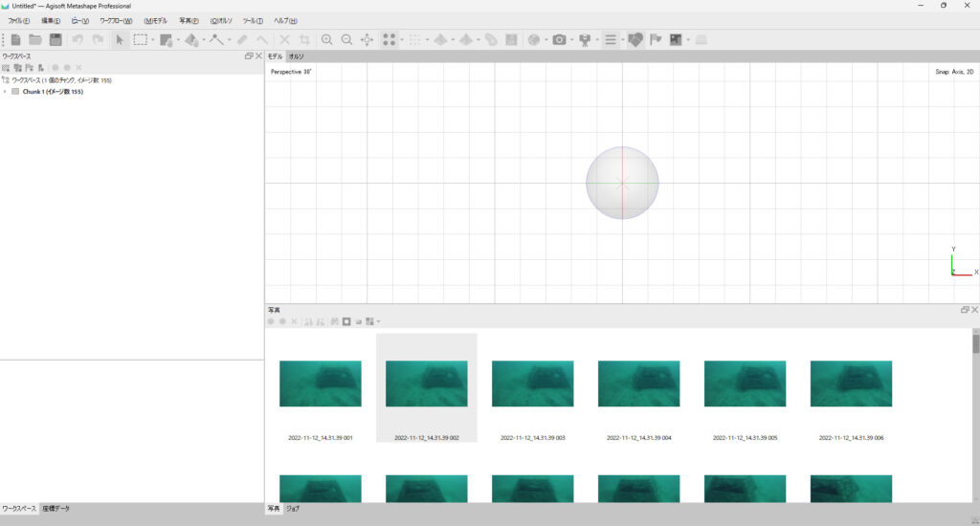Open the ヘルプ(H) menu
The image size is (980, 526).
[x=285, y=21]
